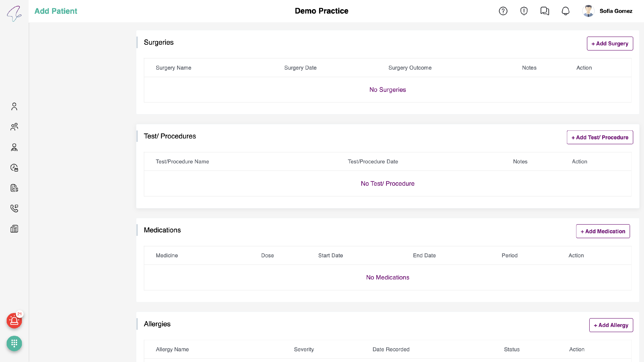Open the phone calls sidebar icon

point(14,208)
